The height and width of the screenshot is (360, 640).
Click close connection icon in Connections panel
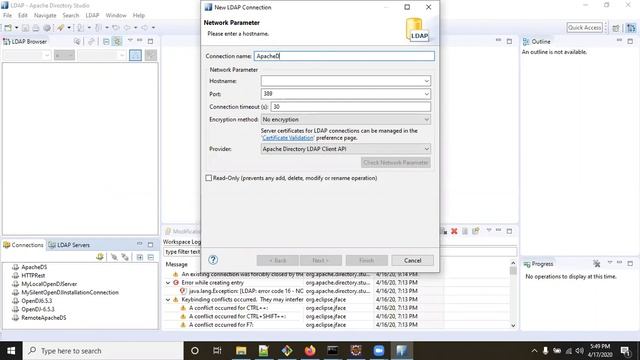(x=125, y=257)
